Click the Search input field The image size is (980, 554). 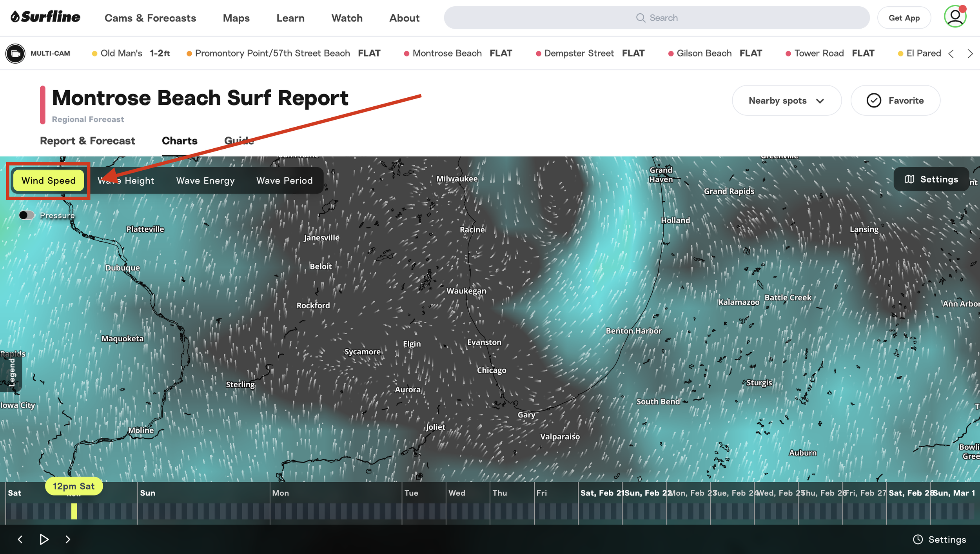click(x=656, y=18)
